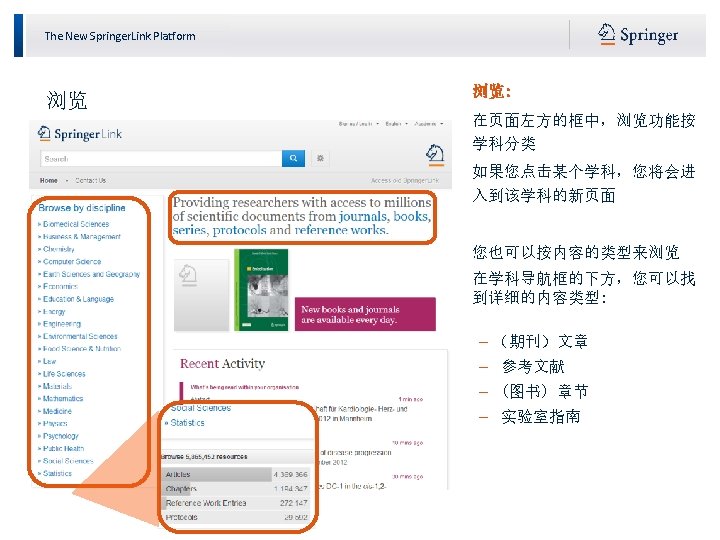Select Social Sciences in discipline list
Viewport: 720px width, 540px height.
coord(68,461)
